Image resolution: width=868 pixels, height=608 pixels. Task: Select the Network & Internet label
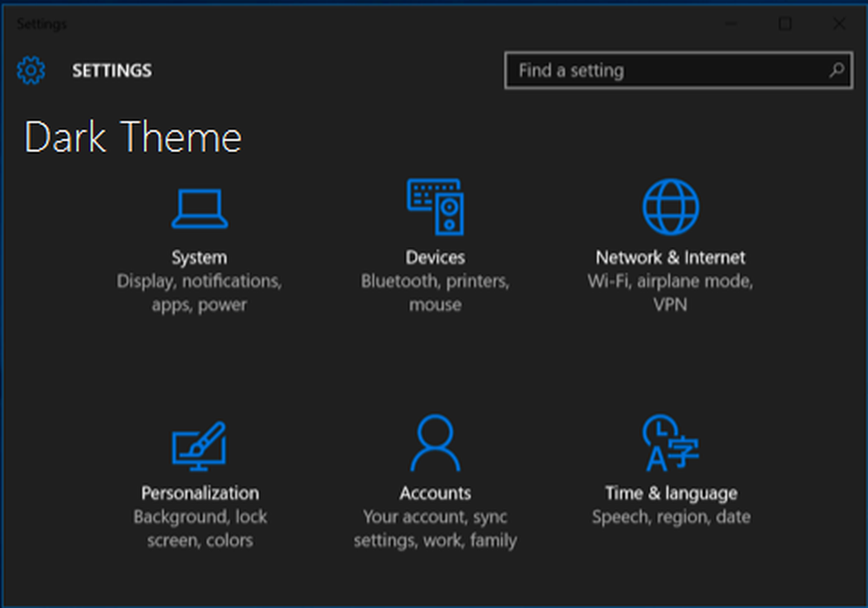(x=670, y=257)
